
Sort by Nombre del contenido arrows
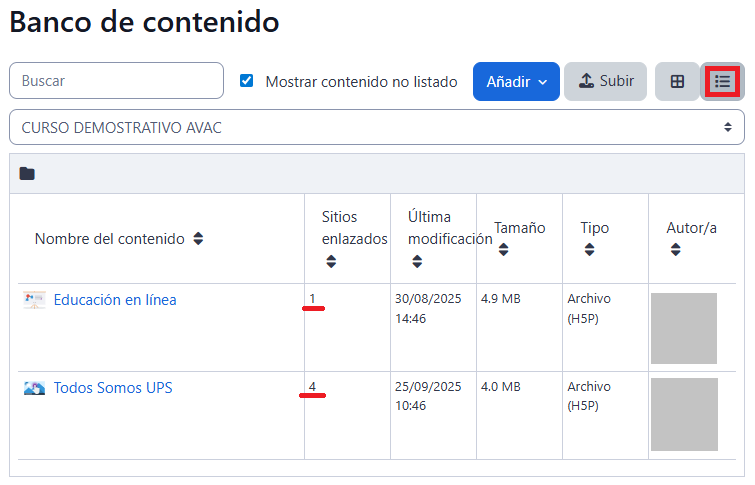coord(198,239)
